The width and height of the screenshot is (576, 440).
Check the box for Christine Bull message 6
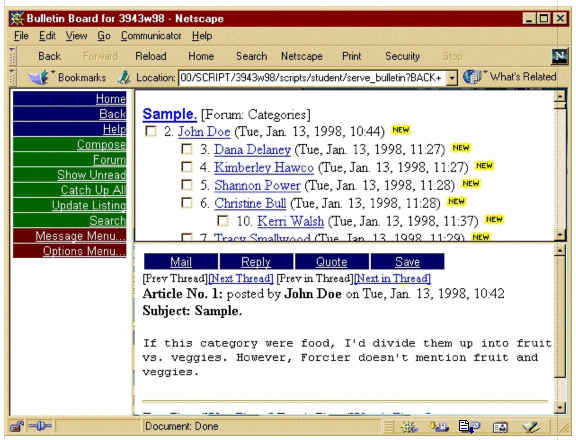point(187,203)
